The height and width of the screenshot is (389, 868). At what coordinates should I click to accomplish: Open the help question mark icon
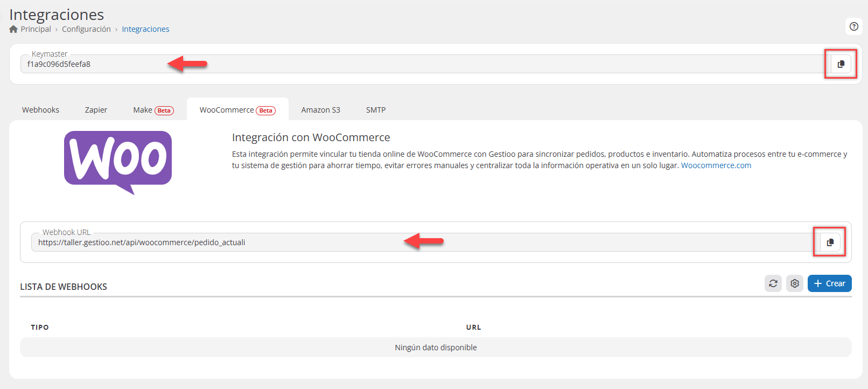coord(853,26)
